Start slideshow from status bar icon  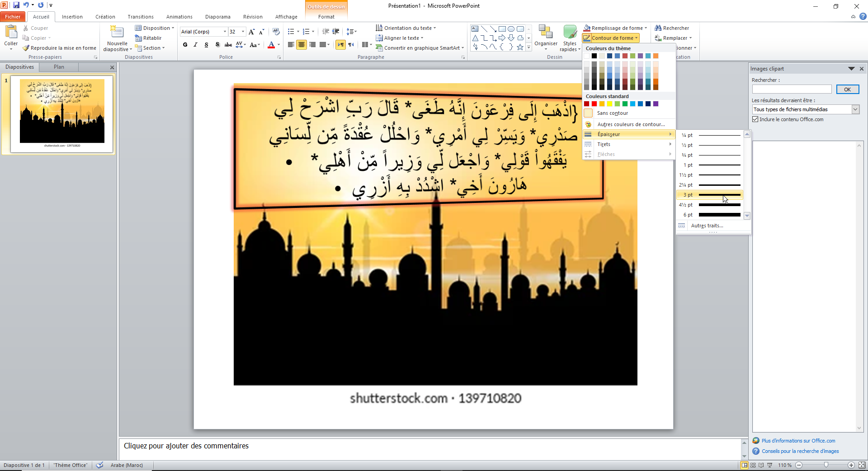point(770,465)
